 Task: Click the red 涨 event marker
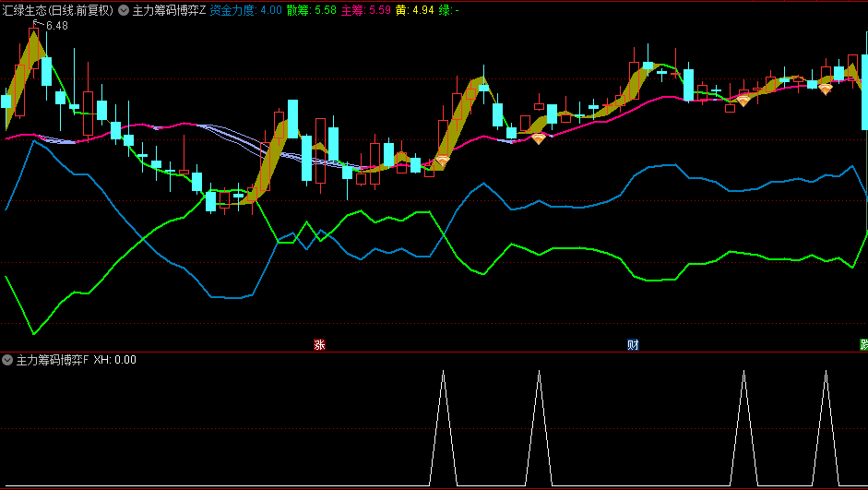click(319, 345)
